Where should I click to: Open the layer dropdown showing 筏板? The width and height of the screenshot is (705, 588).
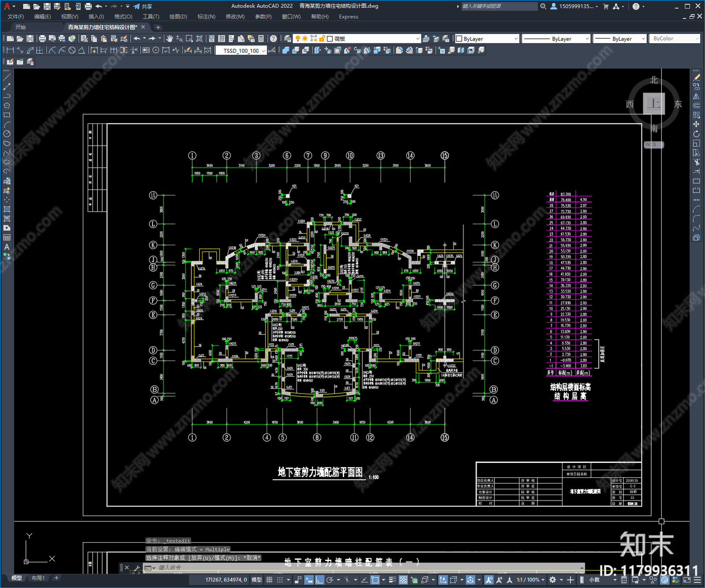(x=358, y=39)
